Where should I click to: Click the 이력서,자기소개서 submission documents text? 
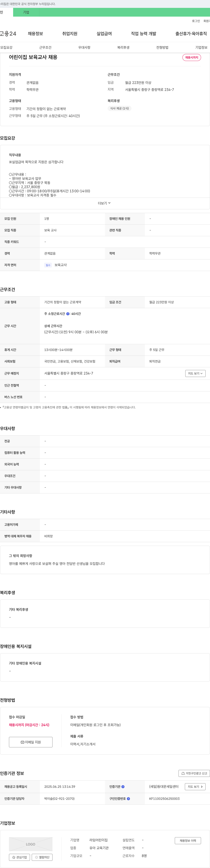pos(83,744)
